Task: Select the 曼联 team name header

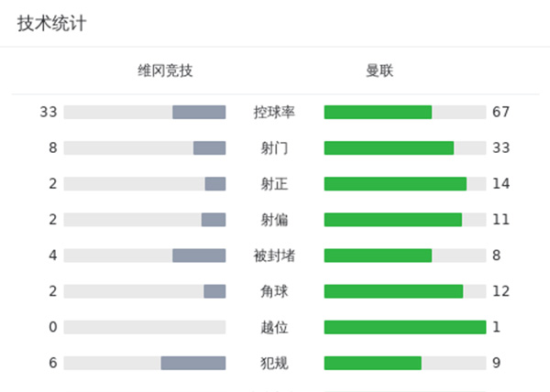Action: 379,71
